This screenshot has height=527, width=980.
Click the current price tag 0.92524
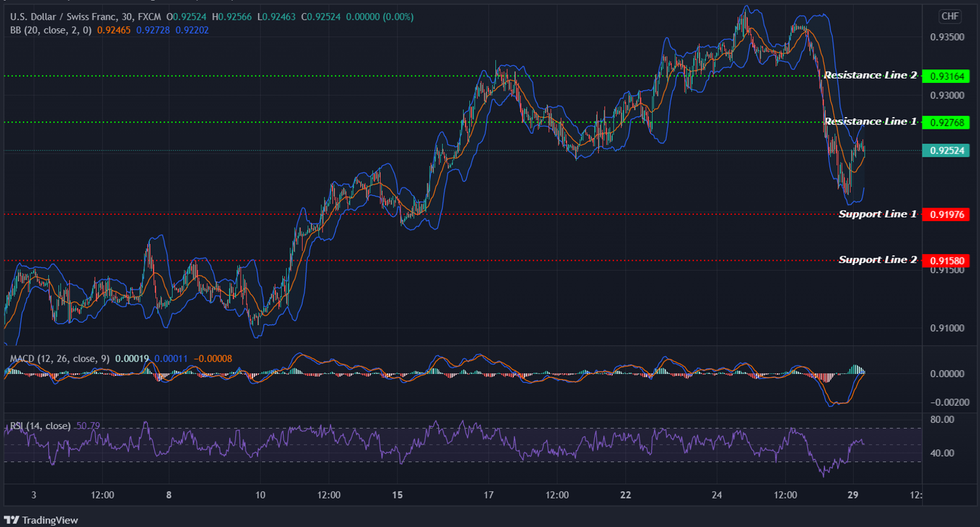[946, 150]
